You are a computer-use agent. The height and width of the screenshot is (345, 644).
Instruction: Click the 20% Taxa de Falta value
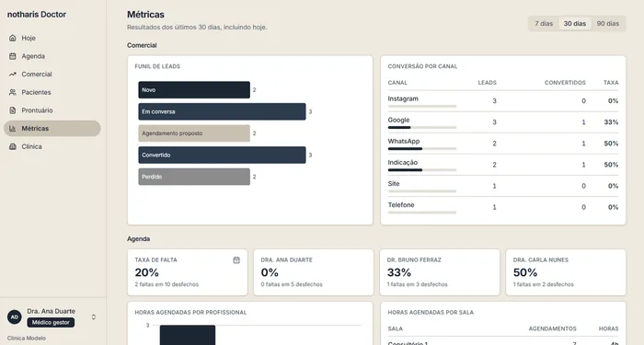(146, 272)
